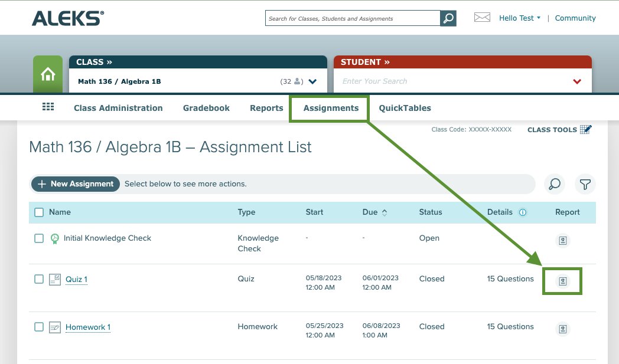Viewport: 619px width, 364px height.
Task: Open the Assignments menu
Action: [x=331, y=108]
